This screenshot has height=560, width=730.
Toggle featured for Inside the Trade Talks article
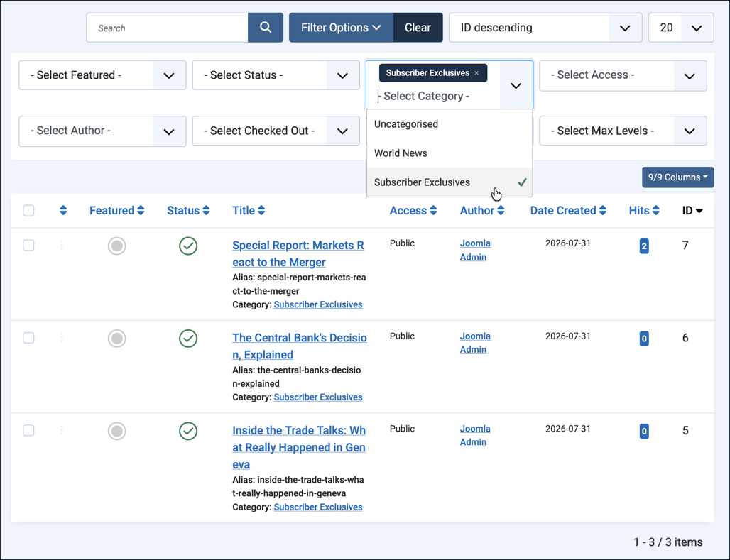tap(117, 431)
